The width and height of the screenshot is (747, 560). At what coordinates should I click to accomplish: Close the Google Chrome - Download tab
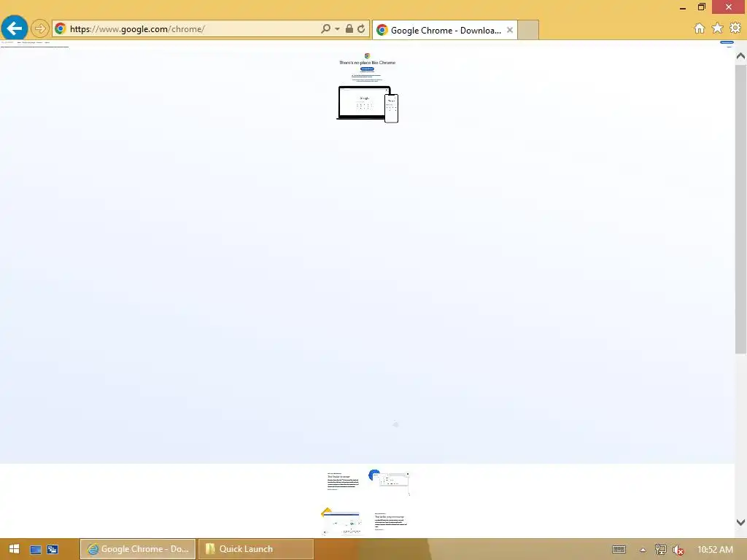coord(510,30)
